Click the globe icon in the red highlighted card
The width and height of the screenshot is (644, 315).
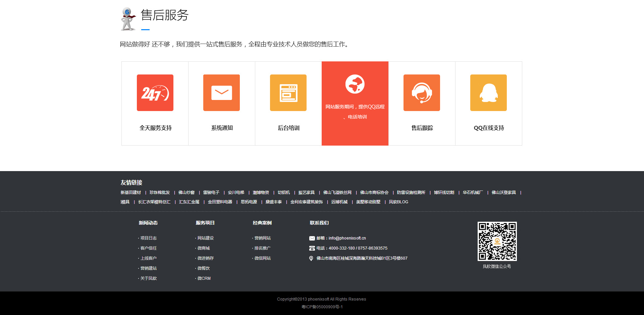point(355,84)
